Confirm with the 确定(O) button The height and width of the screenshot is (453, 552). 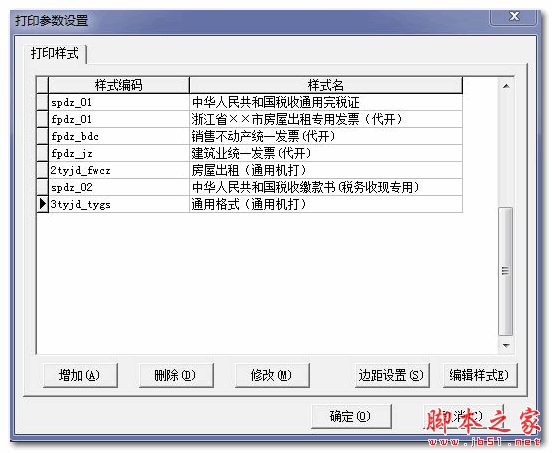click(x=351, y=416)
